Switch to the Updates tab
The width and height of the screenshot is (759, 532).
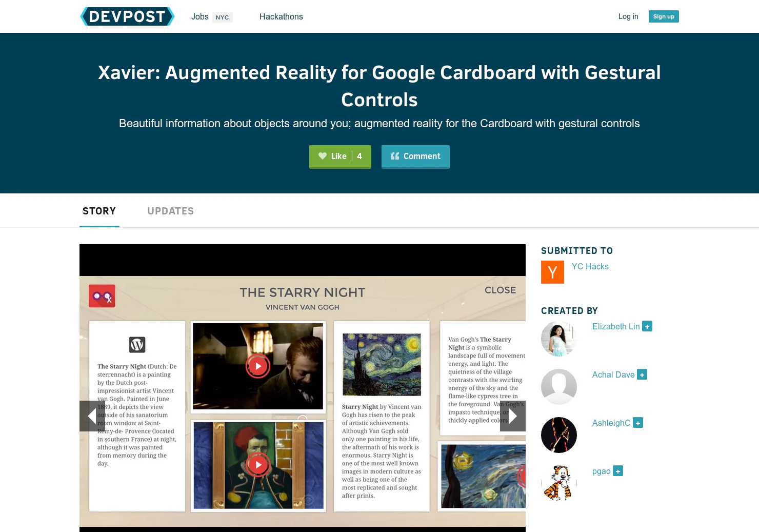pyautogui.click(x=171, y=211)
